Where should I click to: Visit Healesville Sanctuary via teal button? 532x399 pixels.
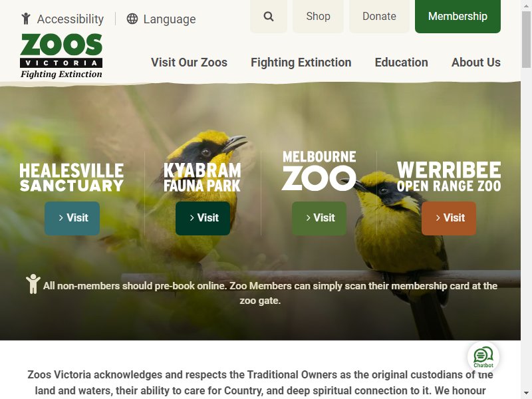coord(72,218)
